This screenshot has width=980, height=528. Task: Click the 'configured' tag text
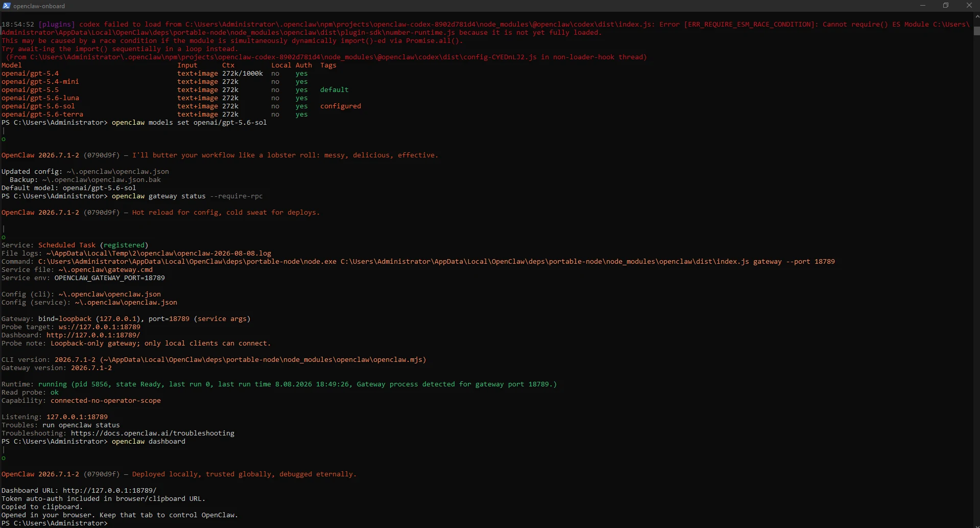point(341,106)
